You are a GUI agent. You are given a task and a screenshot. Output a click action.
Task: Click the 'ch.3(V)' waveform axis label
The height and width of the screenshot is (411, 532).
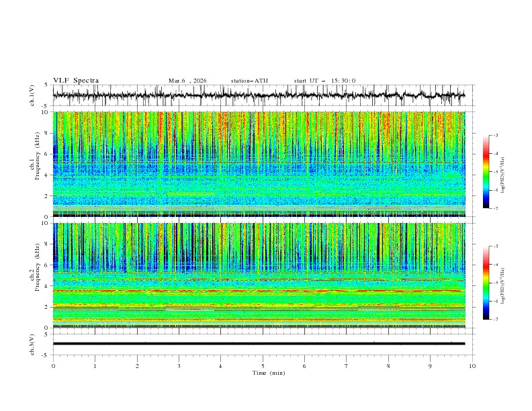click(32, 345)
